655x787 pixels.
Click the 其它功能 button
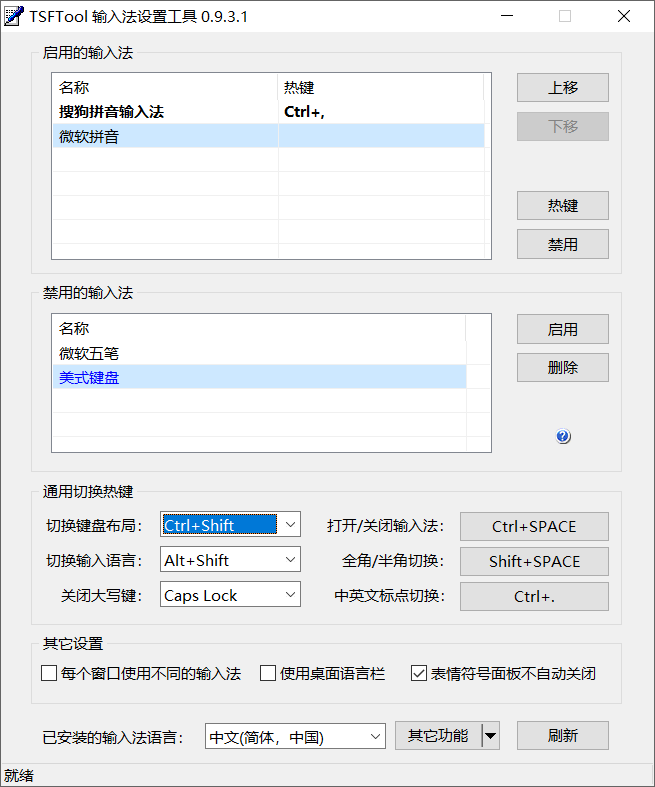(438, 736)
